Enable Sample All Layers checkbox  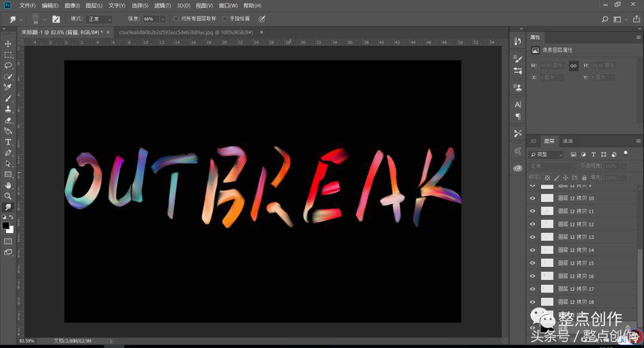tap(176, 19)
